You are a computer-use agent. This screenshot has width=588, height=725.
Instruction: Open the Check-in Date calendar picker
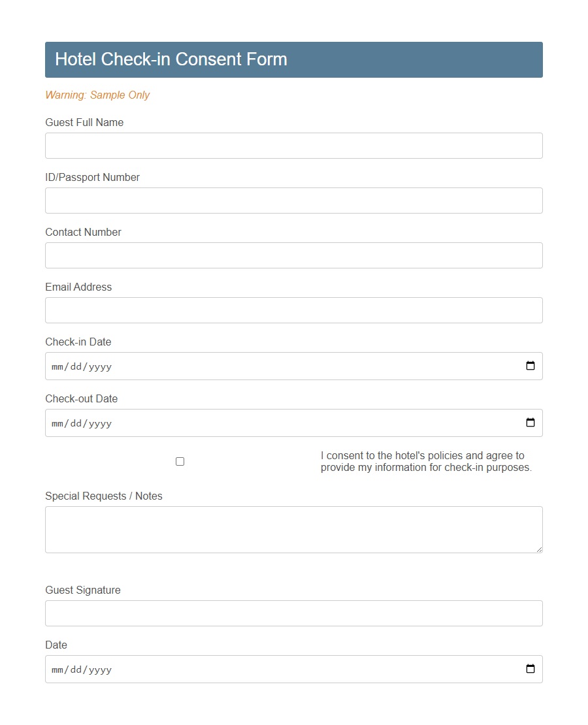point(529,366)
